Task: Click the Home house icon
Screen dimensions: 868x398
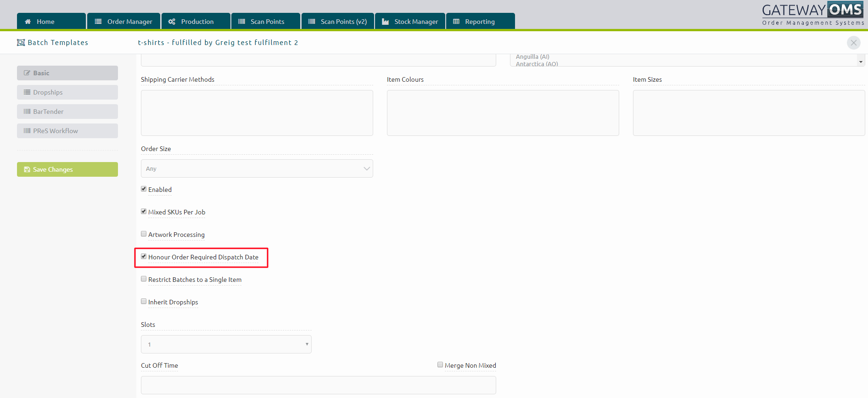Action: pos(28,22)
